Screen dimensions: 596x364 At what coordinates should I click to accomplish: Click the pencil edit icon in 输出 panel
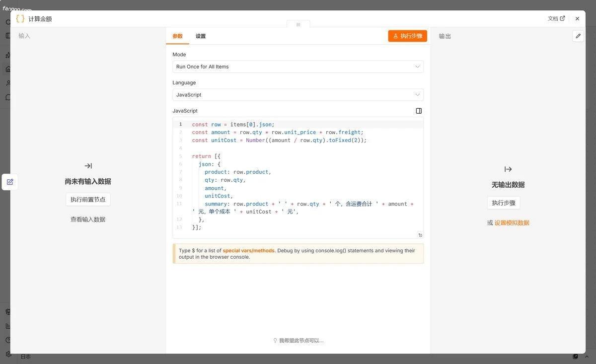tap(578, 36)
